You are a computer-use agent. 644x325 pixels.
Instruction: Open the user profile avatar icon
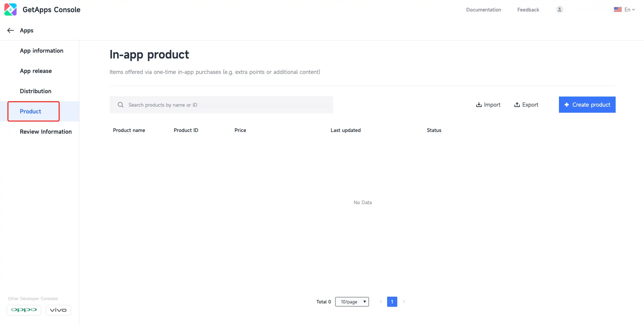(x=559, y=9)
